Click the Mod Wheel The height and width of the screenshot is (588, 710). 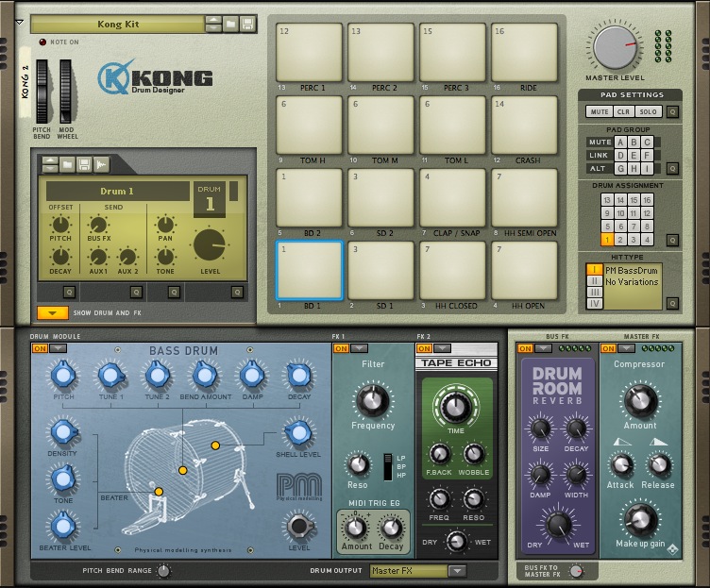click(66, 92)
